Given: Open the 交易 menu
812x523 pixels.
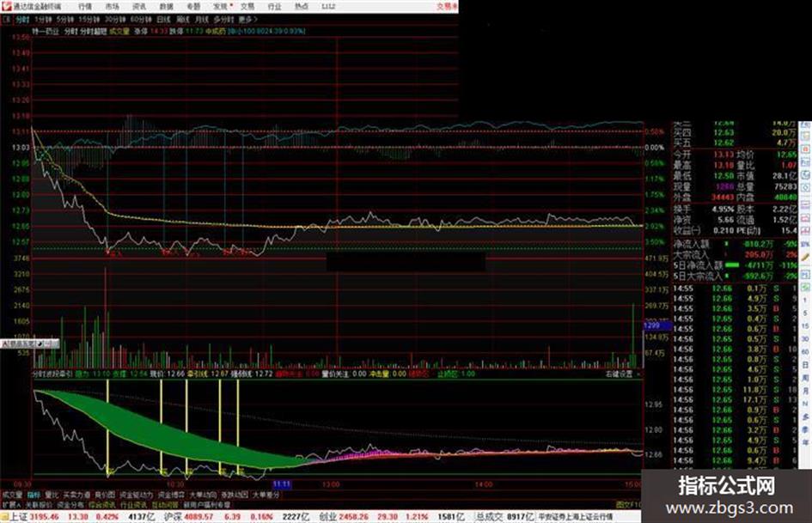Looking at the screenshot, I should tap(247, 6).
